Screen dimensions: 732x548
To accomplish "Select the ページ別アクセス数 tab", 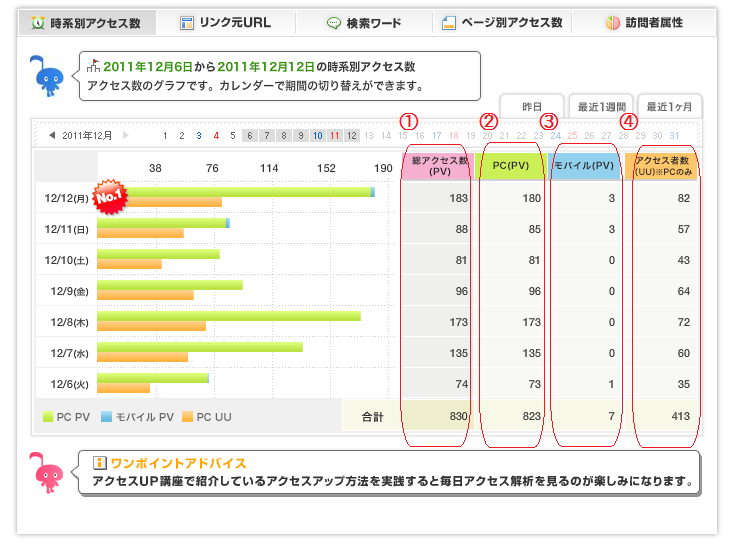I will [502, 23].
